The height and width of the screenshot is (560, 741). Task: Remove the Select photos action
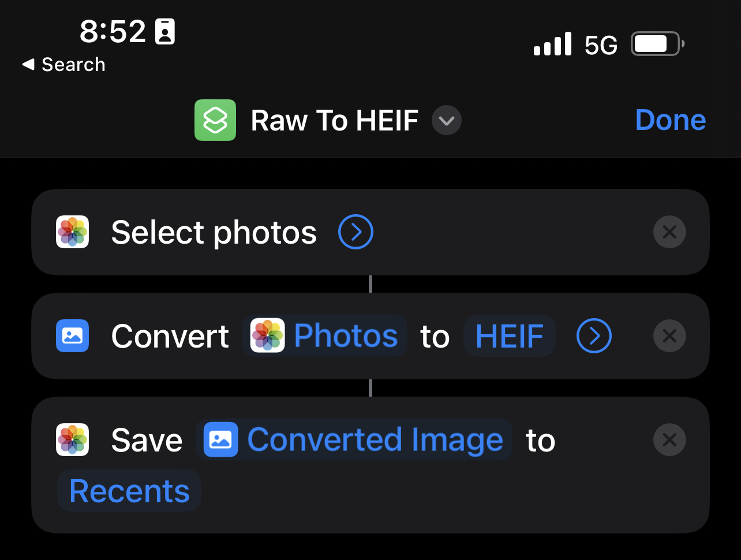[x=669, y=232]
